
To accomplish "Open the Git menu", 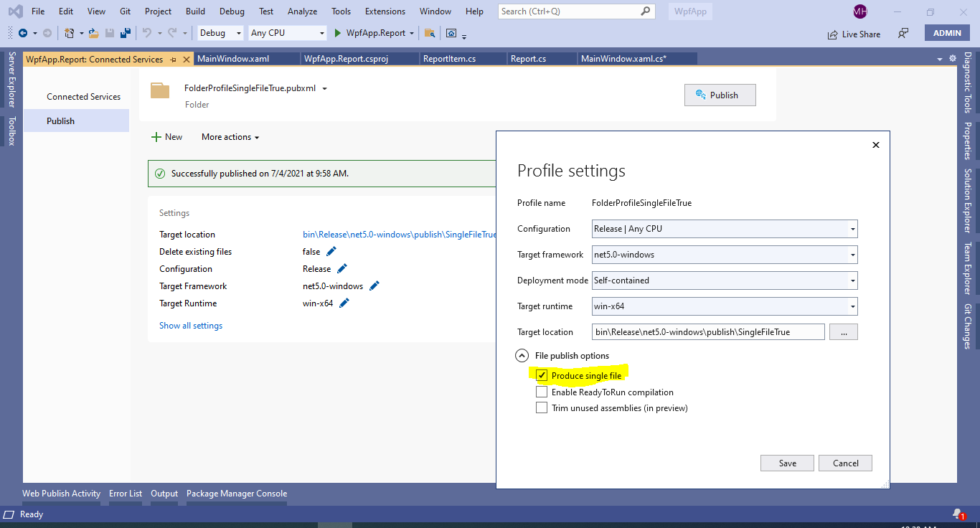I will pos(125,11).
